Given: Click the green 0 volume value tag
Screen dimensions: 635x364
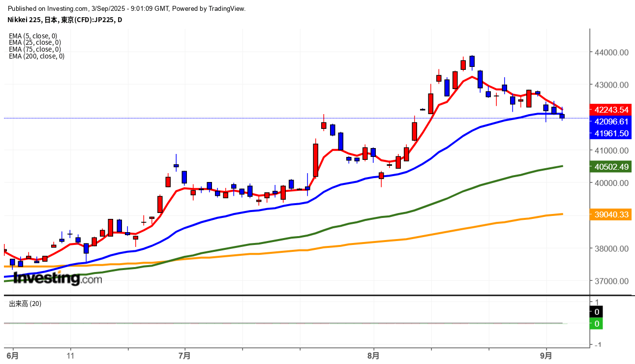Looking at the screenshot, I should (597, 324).
